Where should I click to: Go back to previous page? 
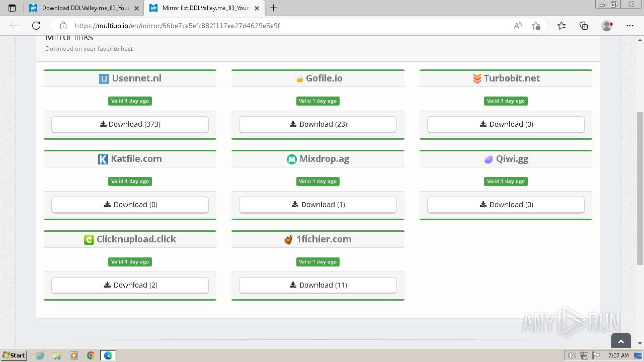tap(14, 26)
